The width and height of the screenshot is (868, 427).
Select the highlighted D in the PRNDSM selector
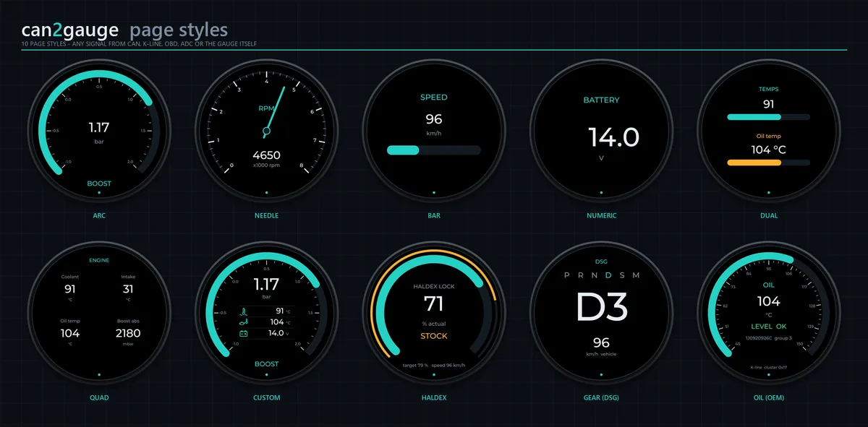608,275
